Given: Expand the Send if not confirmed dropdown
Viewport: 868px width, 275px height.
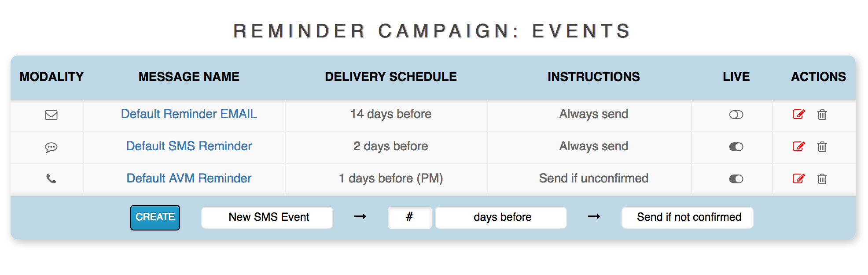Looking at the screenshot, I should coord(687,217).
